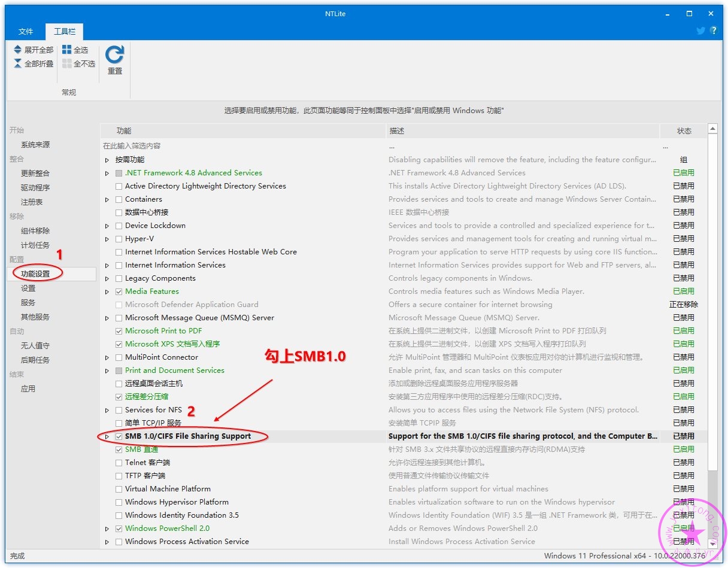Expand the Print and Document Services node
728x568 pixels.
tap(107, 370)
